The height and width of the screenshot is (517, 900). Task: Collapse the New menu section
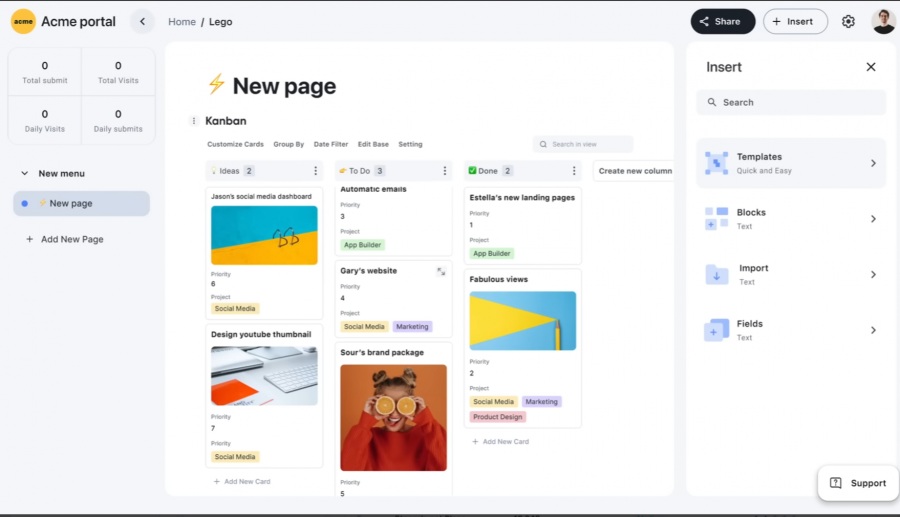click(x=25, y=173)
